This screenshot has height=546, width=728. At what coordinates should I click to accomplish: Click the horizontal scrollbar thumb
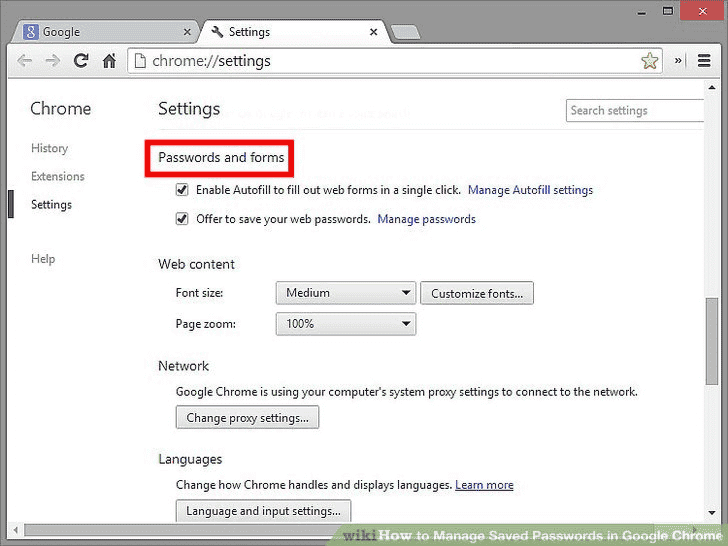181,530
